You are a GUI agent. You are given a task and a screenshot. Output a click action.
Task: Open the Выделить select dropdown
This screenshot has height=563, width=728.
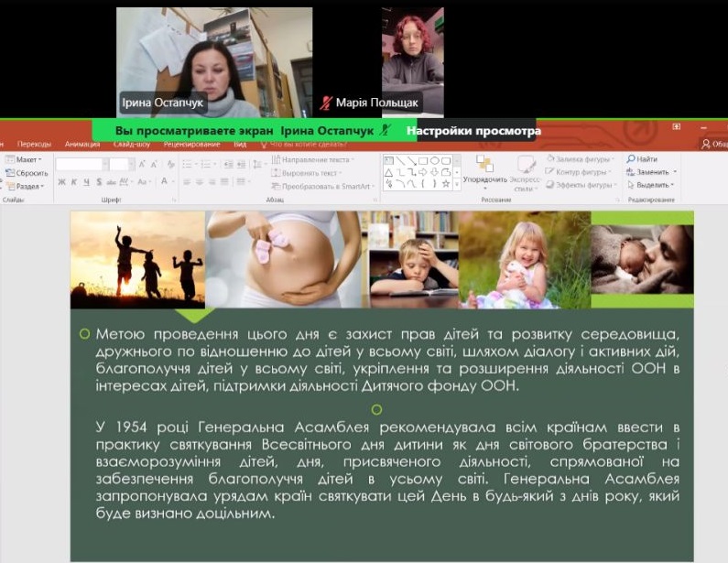coord(650,185)
